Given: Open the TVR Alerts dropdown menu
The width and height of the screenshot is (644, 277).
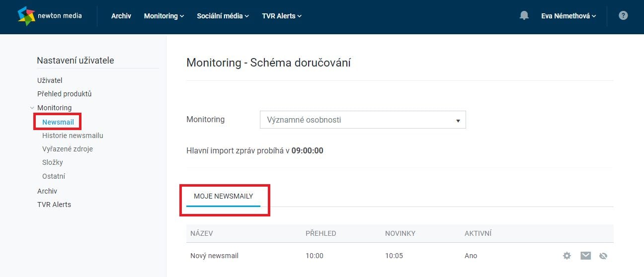Looking at the screenshot, I should coord(282,16).
